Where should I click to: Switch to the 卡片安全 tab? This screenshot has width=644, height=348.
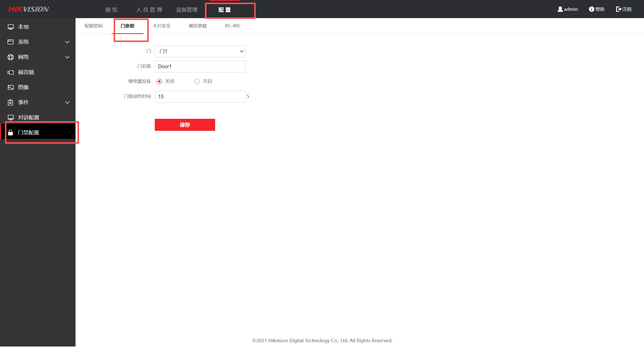(x=162, y=26)
